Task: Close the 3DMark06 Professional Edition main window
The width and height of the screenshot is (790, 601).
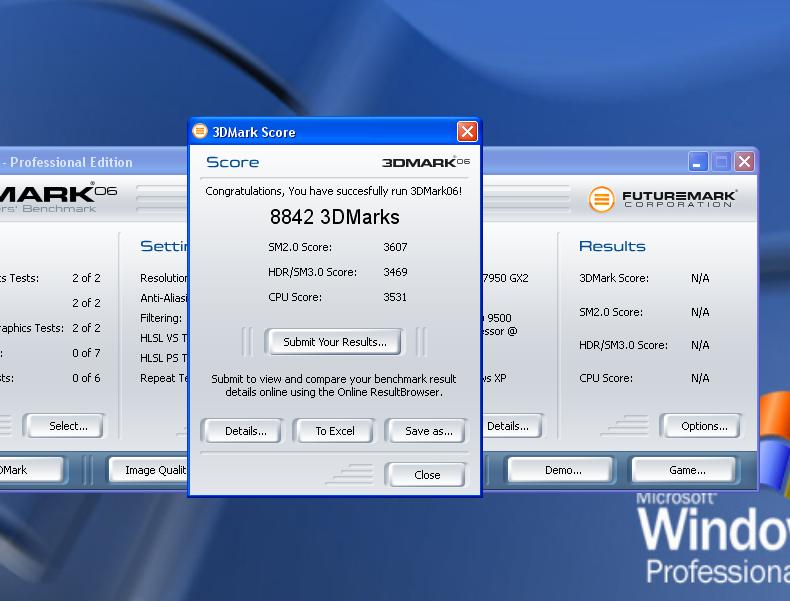Action: tap(744, 162)
